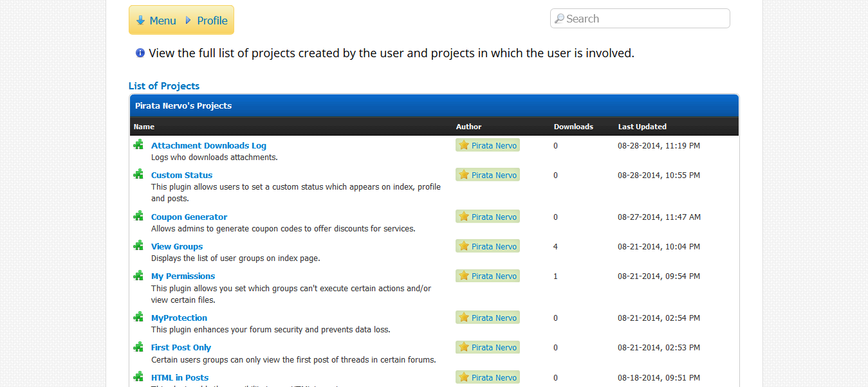868x387 pixels.
Task: Click into the Search field
Action: [x=640, y=19]
